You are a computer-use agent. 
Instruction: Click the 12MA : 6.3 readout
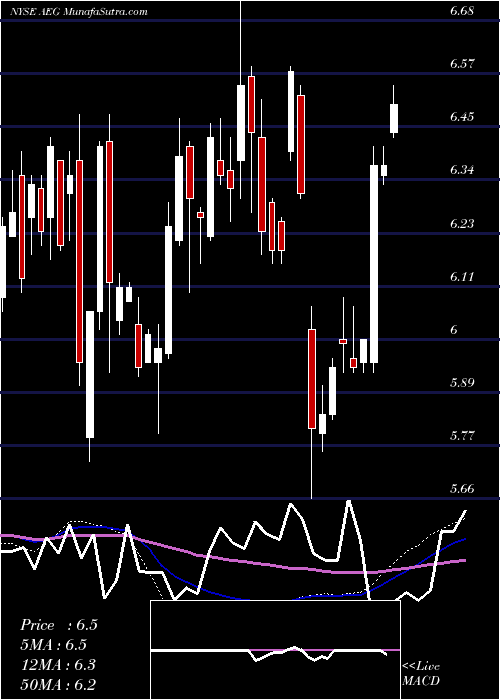(58, 665)
